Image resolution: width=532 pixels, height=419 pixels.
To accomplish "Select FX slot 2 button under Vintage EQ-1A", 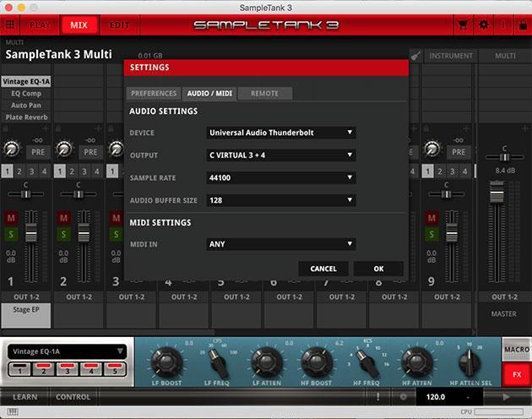I will tap(44, 369).
